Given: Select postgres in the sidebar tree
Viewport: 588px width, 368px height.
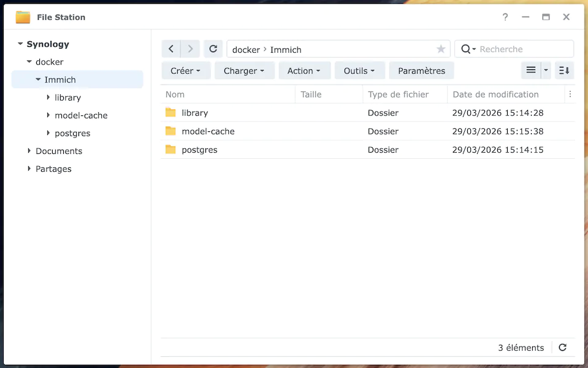Looking at the screenshot, I should tap(72, 133).
